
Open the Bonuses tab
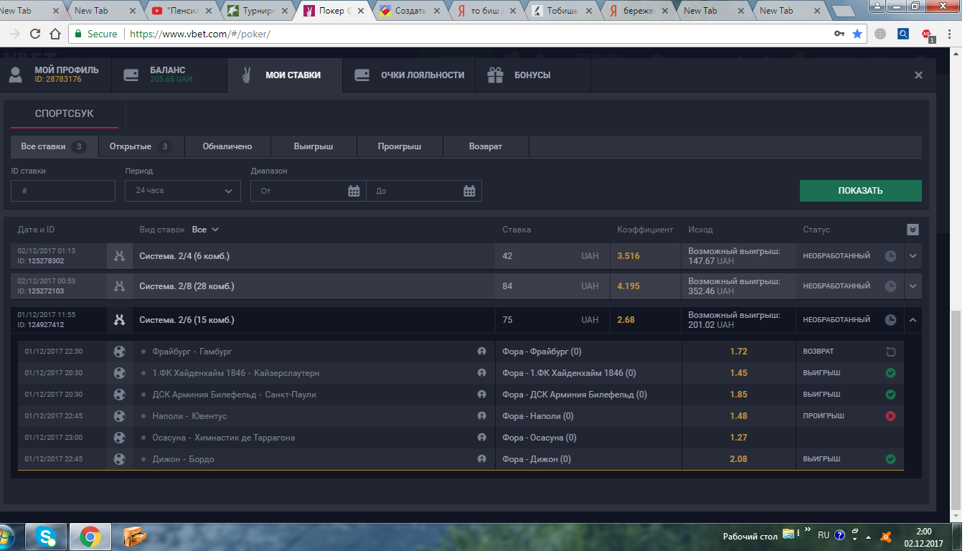(x=532, y=75)
